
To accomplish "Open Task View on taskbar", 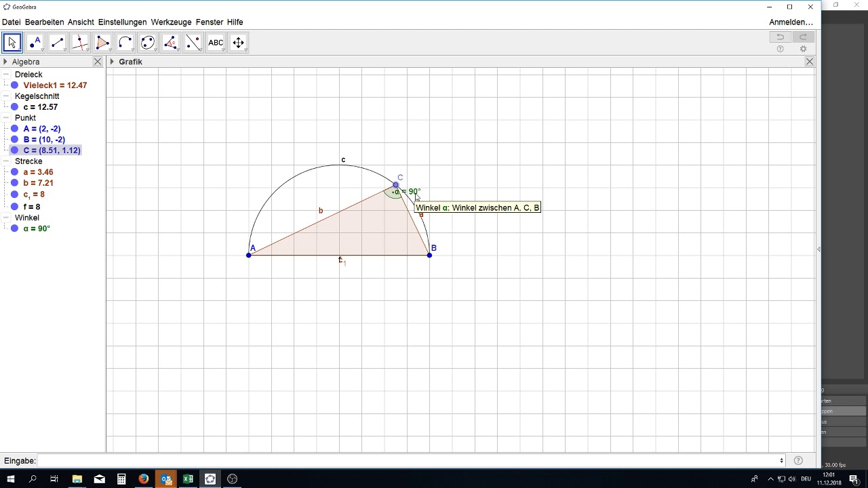I will point(54,479).
